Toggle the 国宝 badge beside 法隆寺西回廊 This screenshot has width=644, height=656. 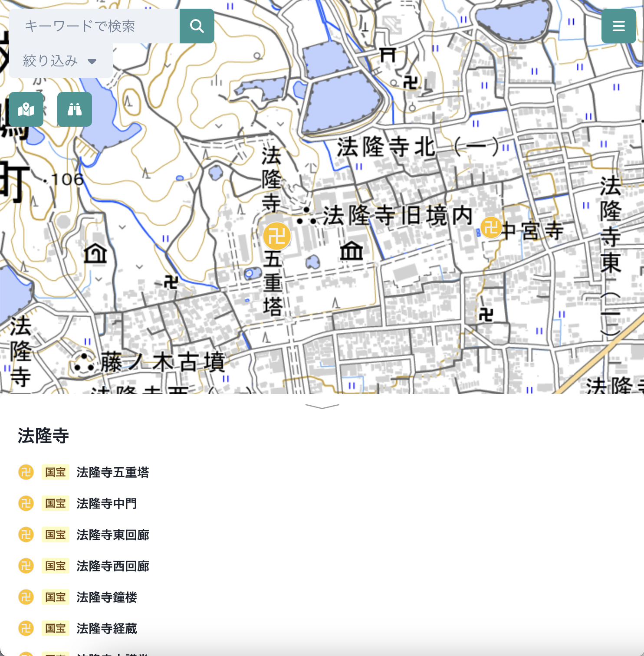55,566
